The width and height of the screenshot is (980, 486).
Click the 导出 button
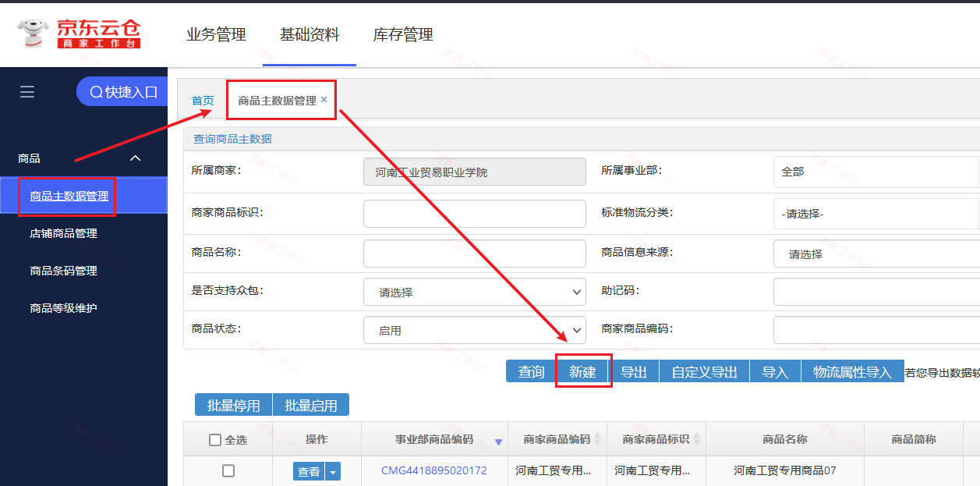click(x=634, y=371)
